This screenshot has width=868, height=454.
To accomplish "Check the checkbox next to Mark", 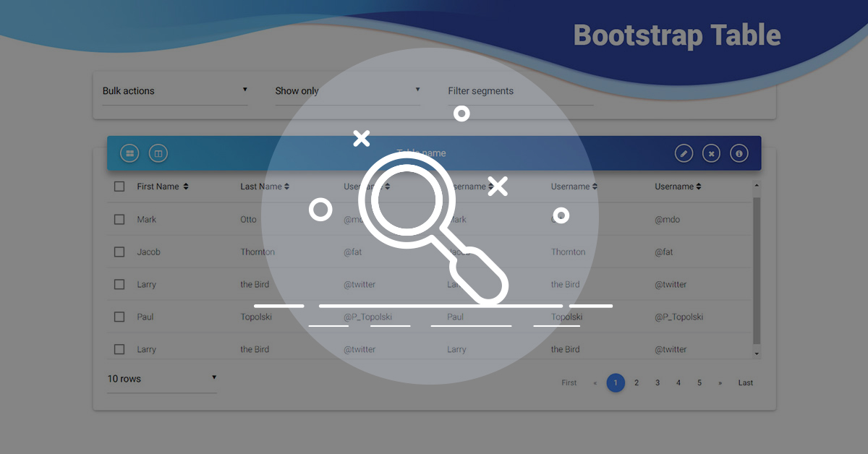I will tap(119, 218).
